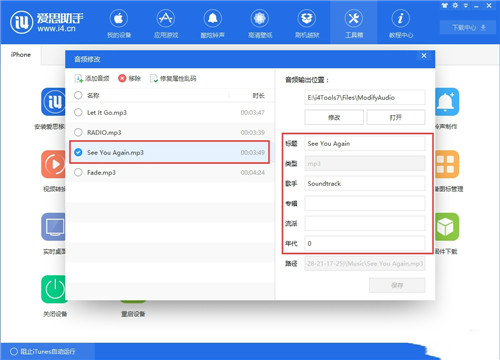Click the disabled 类型 field showing mp3
Screen dimensions: 500x360
[x=365, y=163]
